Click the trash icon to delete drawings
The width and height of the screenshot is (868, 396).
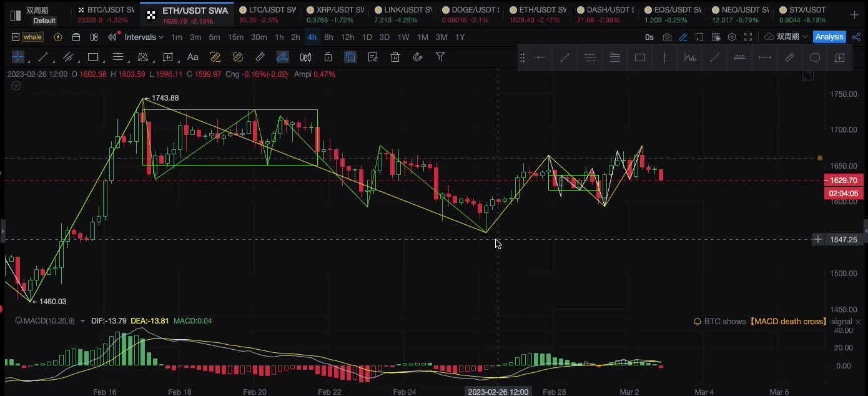[x=395, y=57]
